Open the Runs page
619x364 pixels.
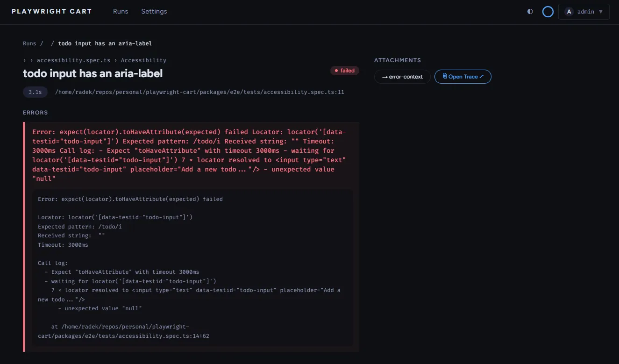(121, 11)
